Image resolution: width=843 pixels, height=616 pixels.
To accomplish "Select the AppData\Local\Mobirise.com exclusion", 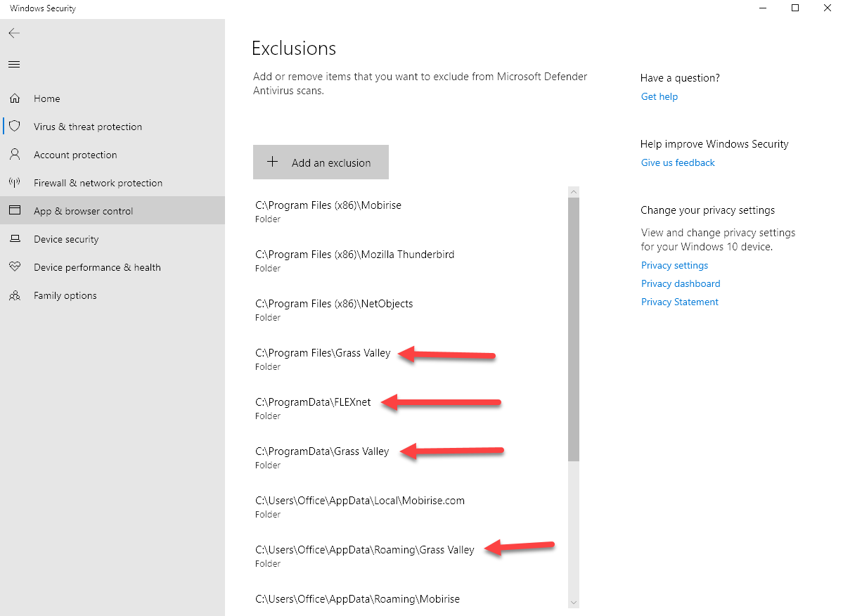I will [408, 506].
